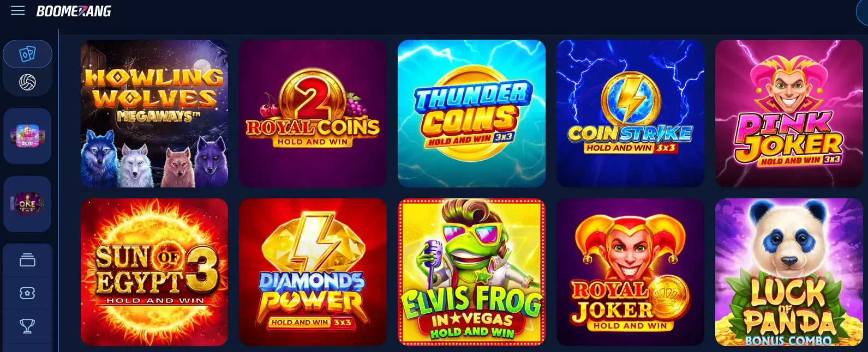Open the hamburger menu
868x352 pixels.
(18, 11)
